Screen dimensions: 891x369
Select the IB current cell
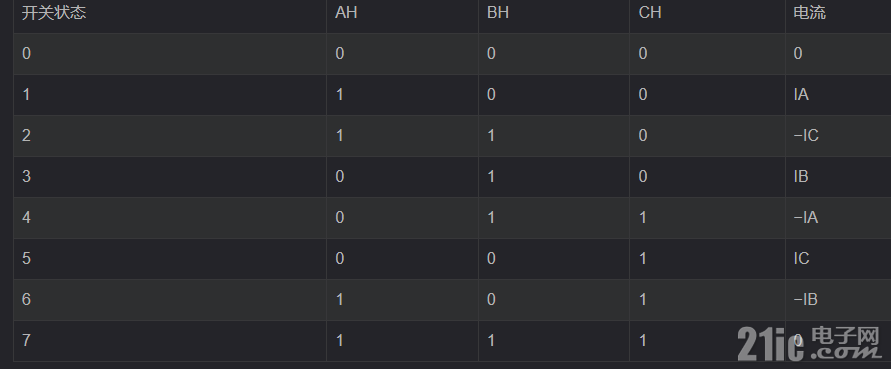coord(801,176)
